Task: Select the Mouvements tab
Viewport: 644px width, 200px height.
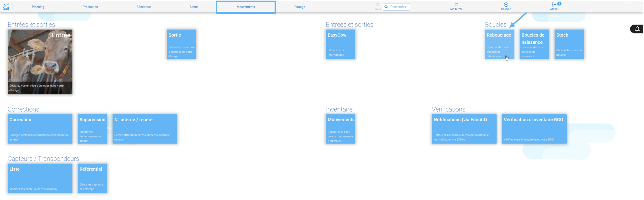Action: click(246, 7)
